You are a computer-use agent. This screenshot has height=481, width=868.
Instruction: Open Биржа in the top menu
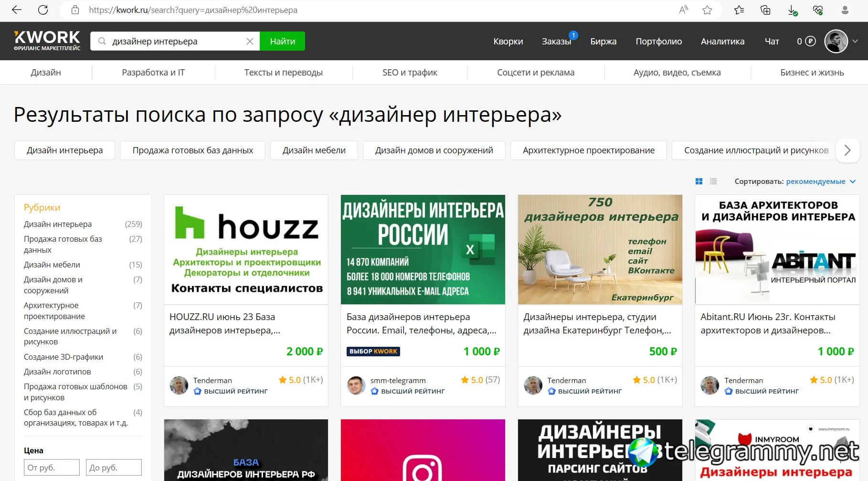click(603, 42)
